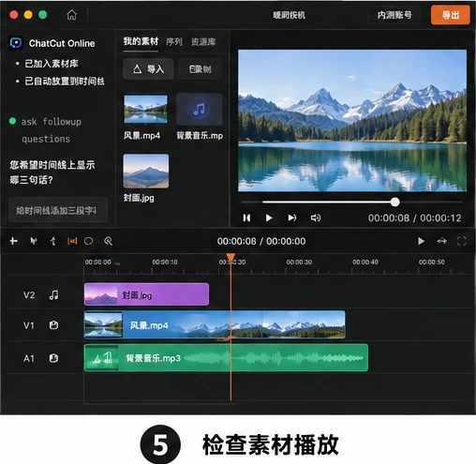
Task: Click the macOS green maximize button
Action: [42, 15]
